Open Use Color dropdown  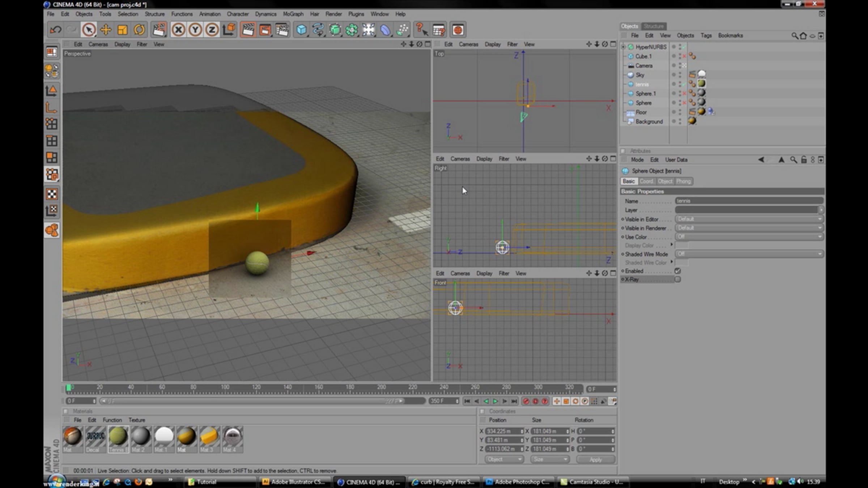tap(749, 237)
